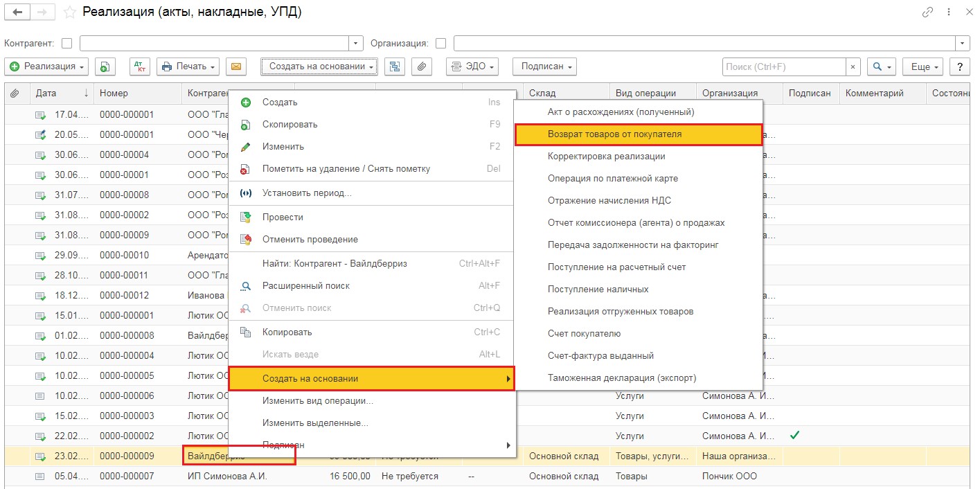This screenshot has height=489, width=980.
Task: Select Отчет комиссионера (агента) о продажах
Action: click(639, 223)
